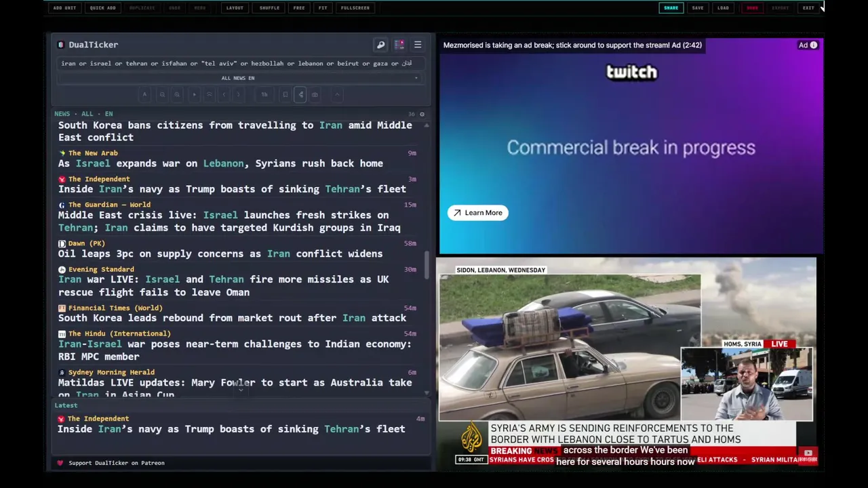
Task: Expand the ALL NEWS EN dropdown
Action: click(238, 78)
